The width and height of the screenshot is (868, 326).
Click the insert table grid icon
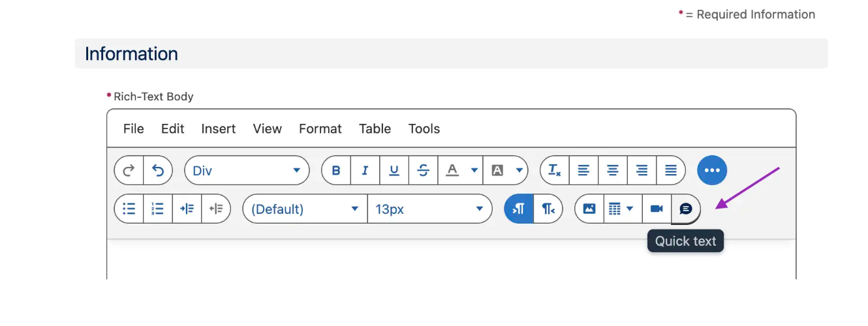[x=614, y=209]
